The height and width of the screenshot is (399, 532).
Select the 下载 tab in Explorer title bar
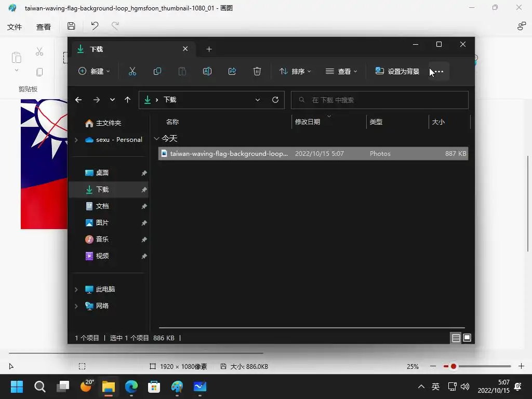click(x=134, y=49)
